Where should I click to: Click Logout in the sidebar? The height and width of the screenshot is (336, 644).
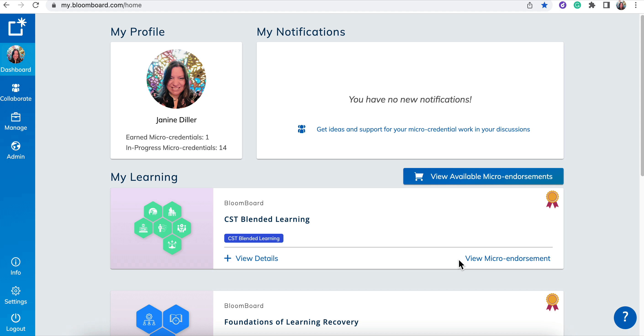[x=16, y=323]
